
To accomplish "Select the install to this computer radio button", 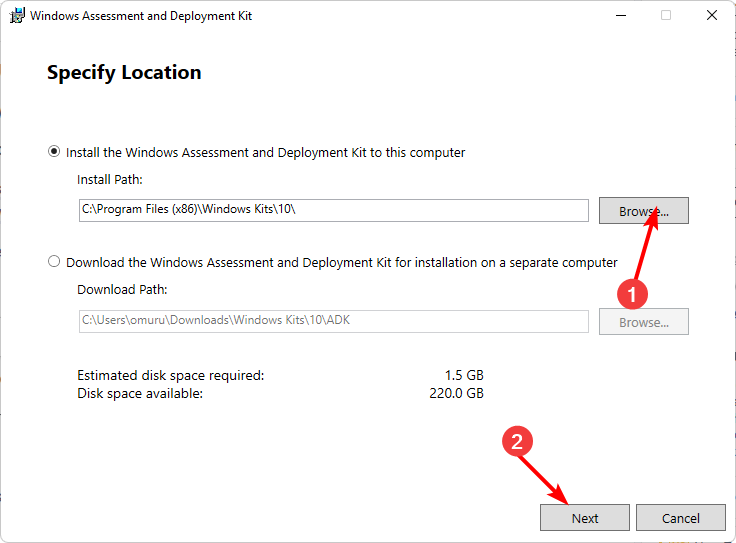I will tap(55, 152).
